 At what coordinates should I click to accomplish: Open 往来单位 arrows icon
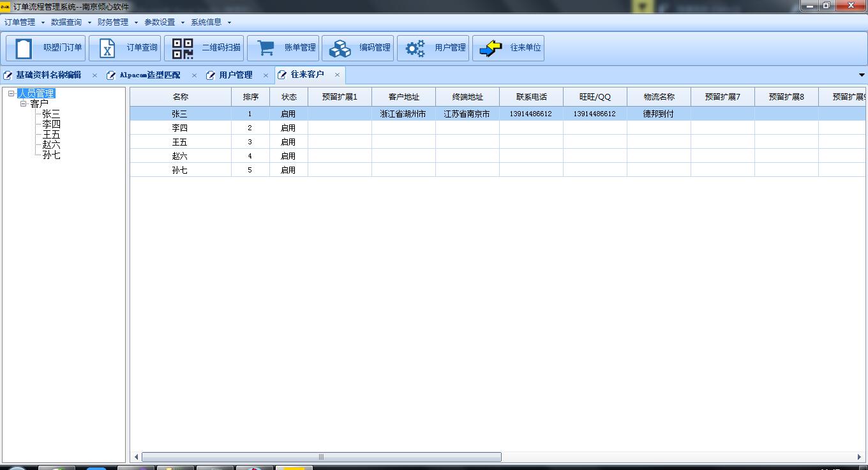[490, 49]
